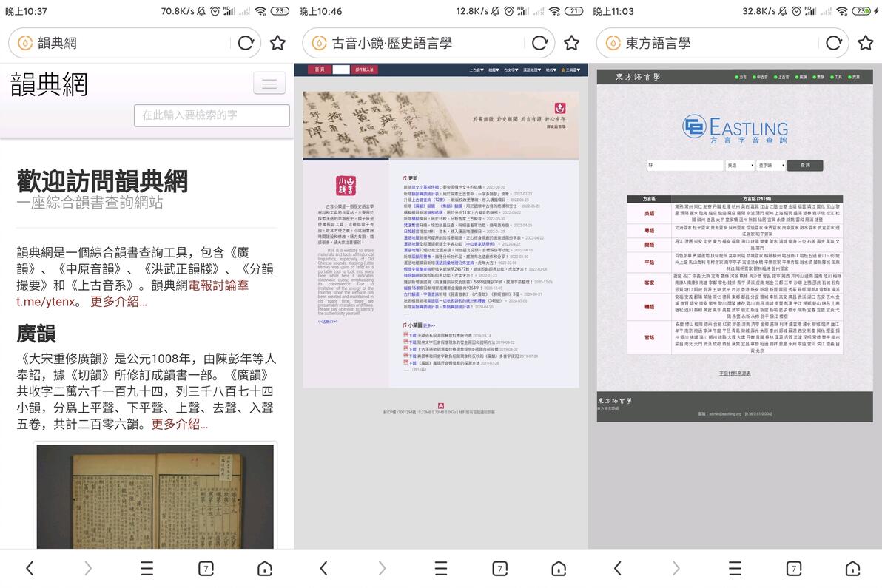
Task: Open 上古音 menu on 東方語言學 navbar
Action: tap(781, 77)
